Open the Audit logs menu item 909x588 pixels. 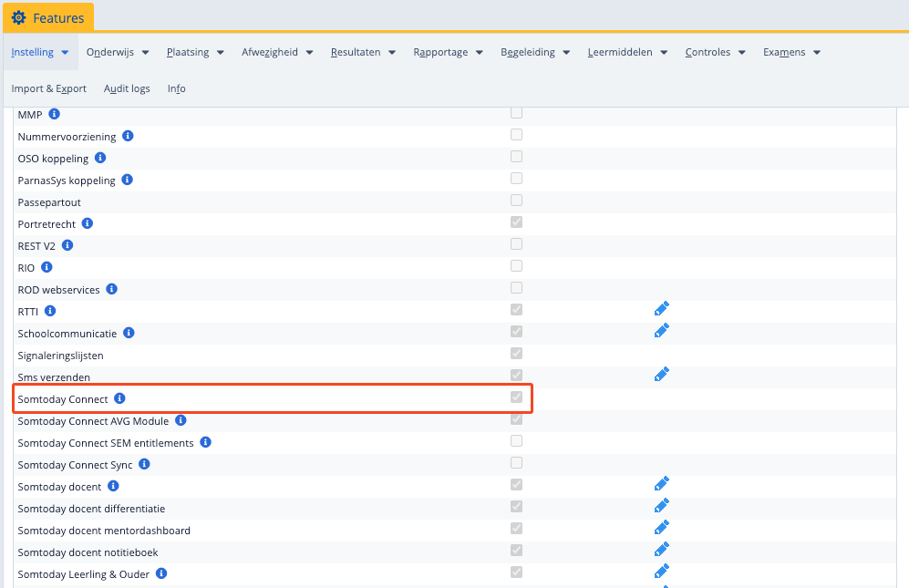click(x=127, y=88)
